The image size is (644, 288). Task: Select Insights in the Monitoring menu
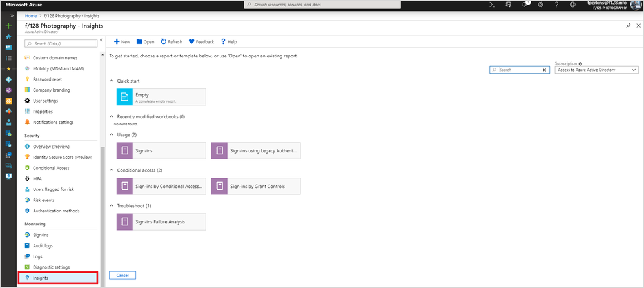[x=58, y=278]
